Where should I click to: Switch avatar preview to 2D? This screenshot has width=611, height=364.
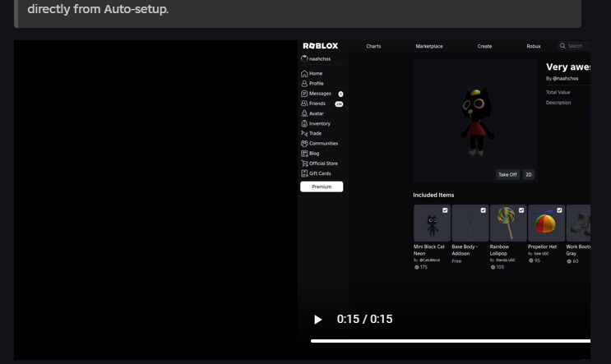click(x=529, y=175)
